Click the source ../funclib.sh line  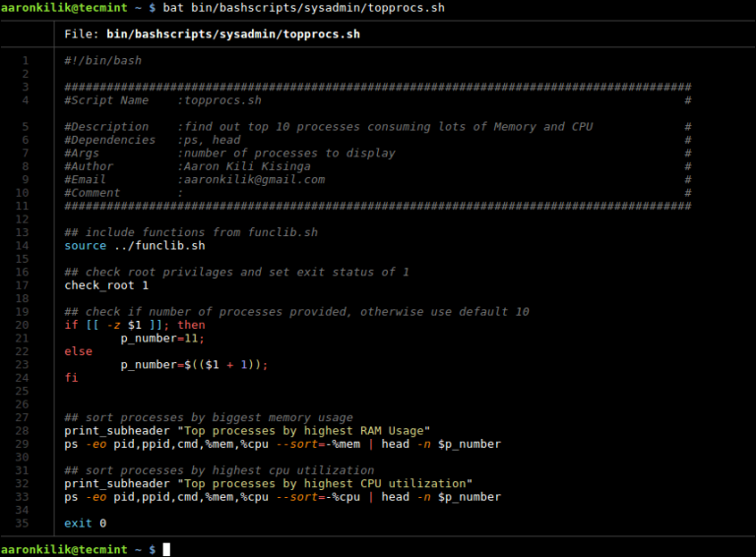click(x=135, y=245)
